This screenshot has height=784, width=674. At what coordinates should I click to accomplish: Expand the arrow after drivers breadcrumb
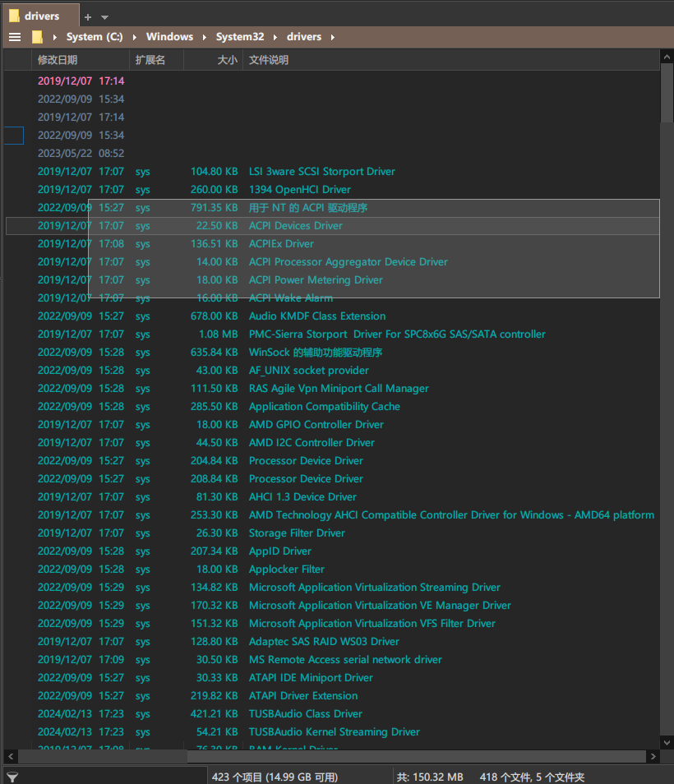(331, 37)
